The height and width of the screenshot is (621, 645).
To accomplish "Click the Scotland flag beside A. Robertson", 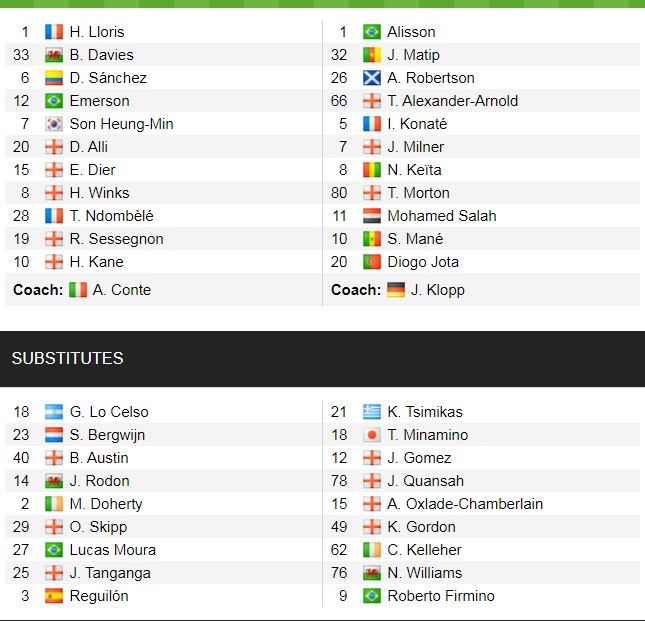I will coord(372,78).
